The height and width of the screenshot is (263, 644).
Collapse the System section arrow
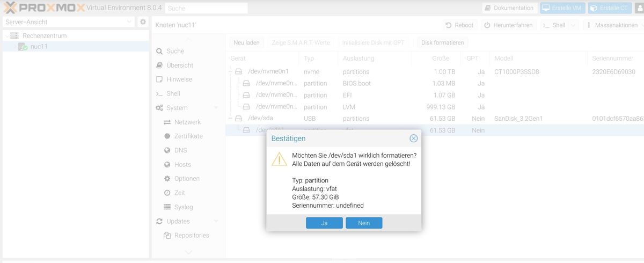[x=216, y=108]
